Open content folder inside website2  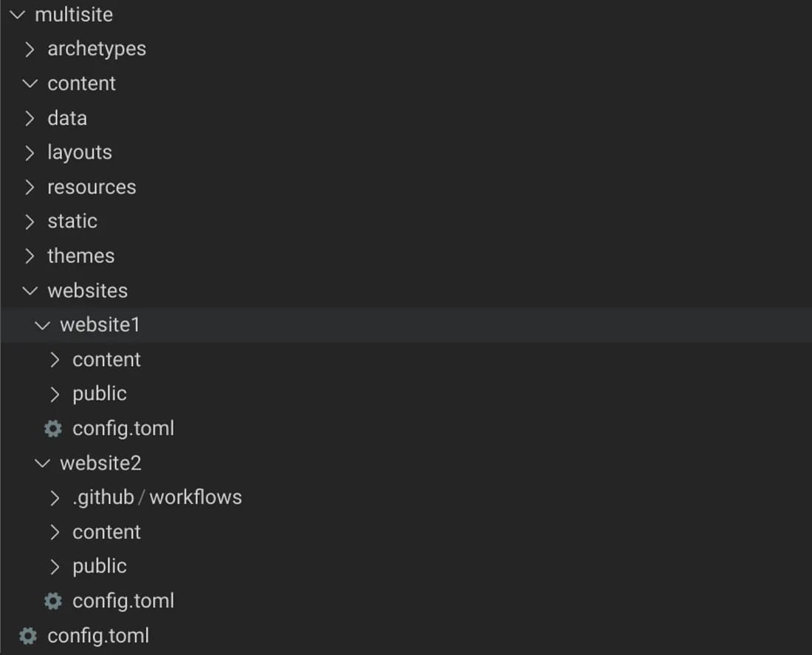106,532
